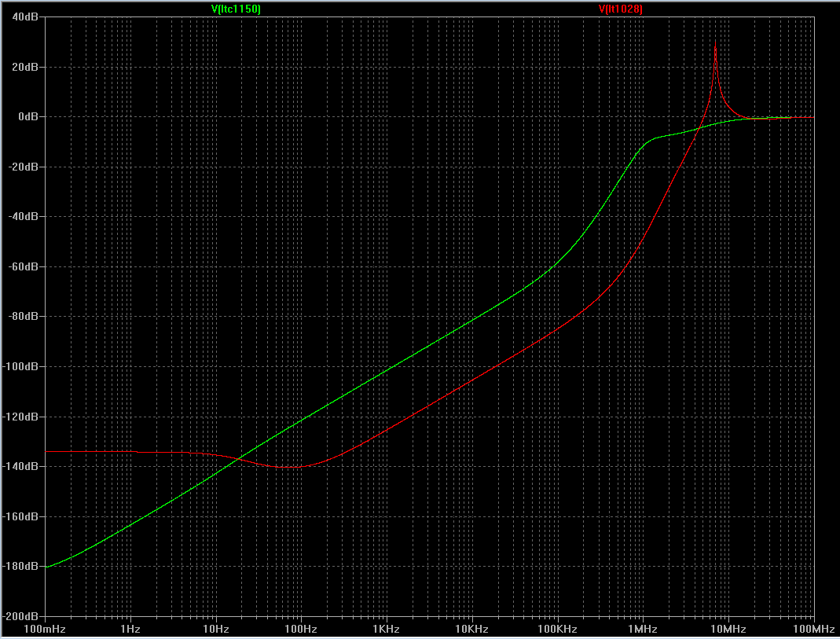The image size is (840, 639).
Task: Click the -140dB vertical axis label
Action: 21,466
